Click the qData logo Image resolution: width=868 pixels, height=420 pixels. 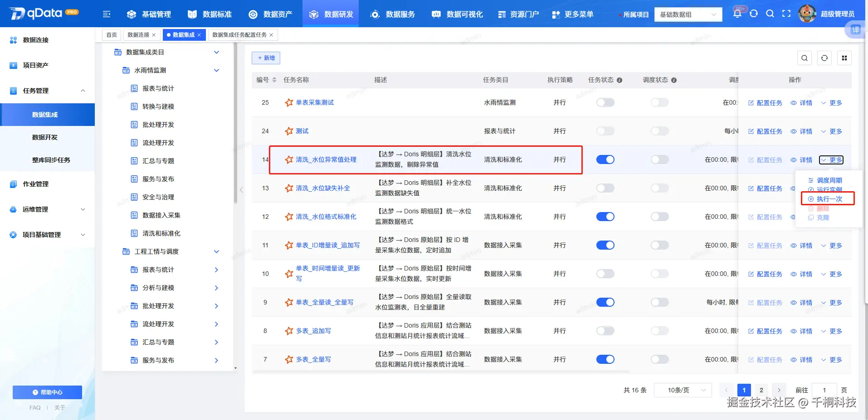click(x=44, y=13)
